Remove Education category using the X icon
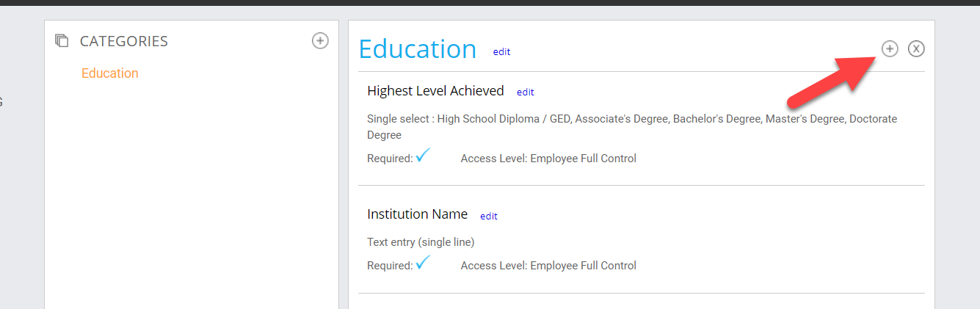Screen dimensions: 980x309 [x=916, y=48]
